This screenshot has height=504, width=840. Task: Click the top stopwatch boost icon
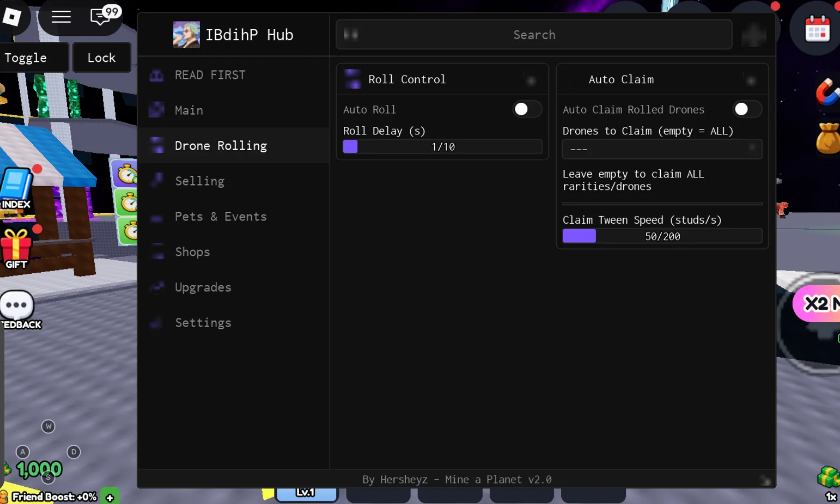[128, 173]
